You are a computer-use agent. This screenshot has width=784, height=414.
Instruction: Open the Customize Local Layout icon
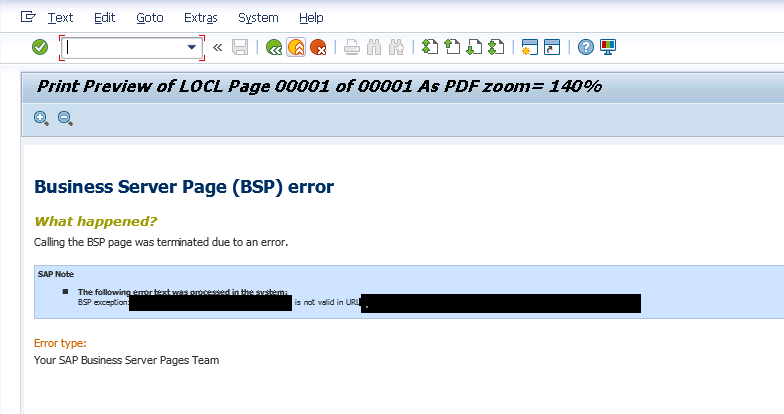point(608,47)
